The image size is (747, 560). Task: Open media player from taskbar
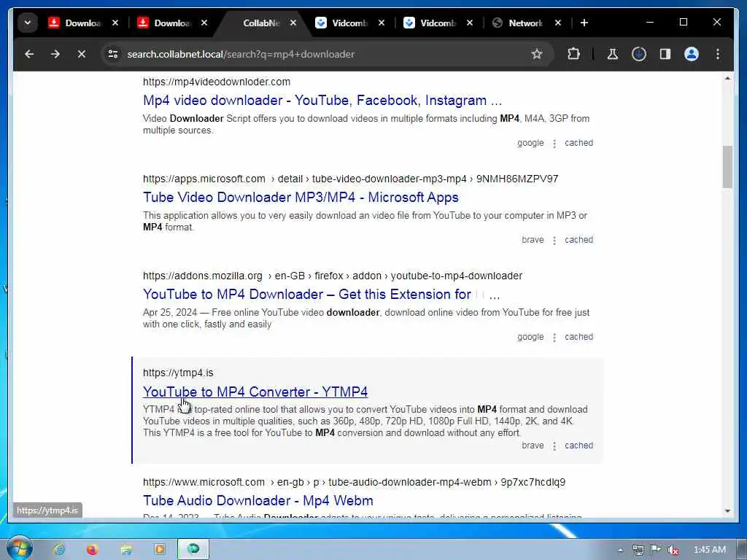(x=159, y=549)
